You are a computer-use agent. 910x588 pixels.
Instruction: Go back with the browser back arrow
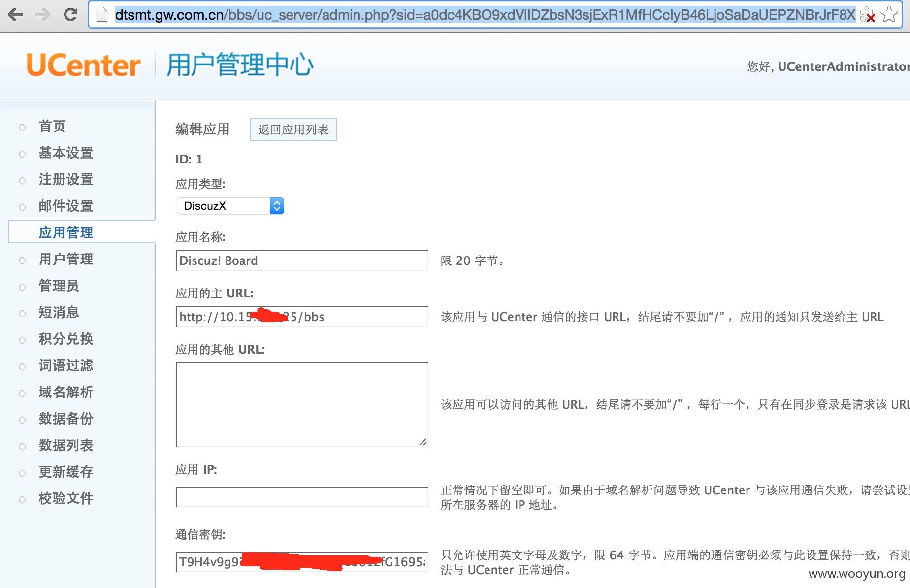[x=16, y=15]
